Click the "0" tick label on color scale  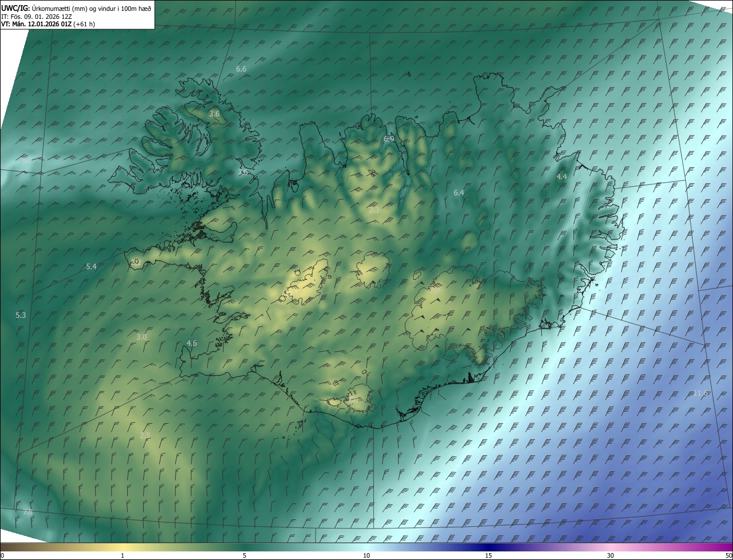pos(2,556)
